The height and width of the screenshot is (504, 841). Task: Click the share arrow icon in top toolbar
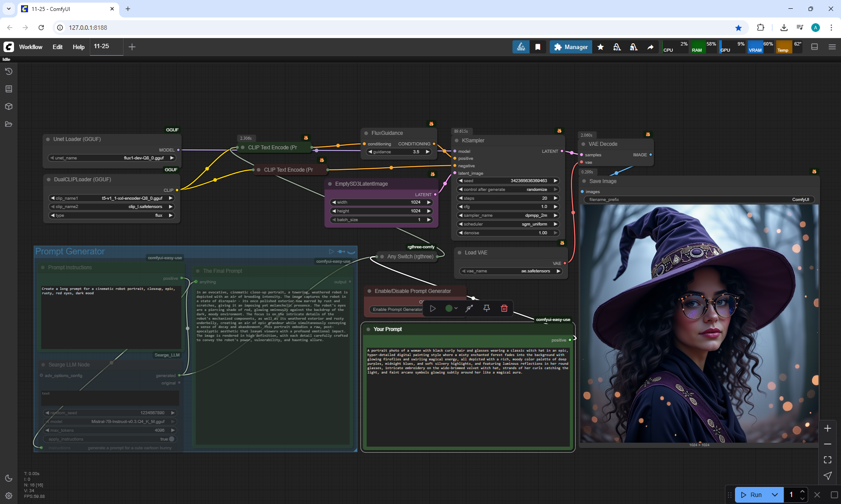click(x=650, y=47)
